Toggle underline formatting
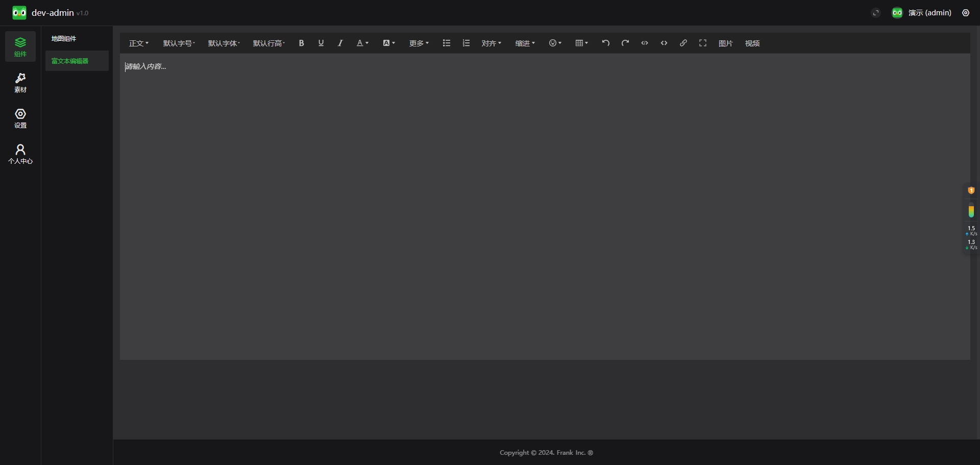This screenshot has height=465, width=980. tap(321, 43)
